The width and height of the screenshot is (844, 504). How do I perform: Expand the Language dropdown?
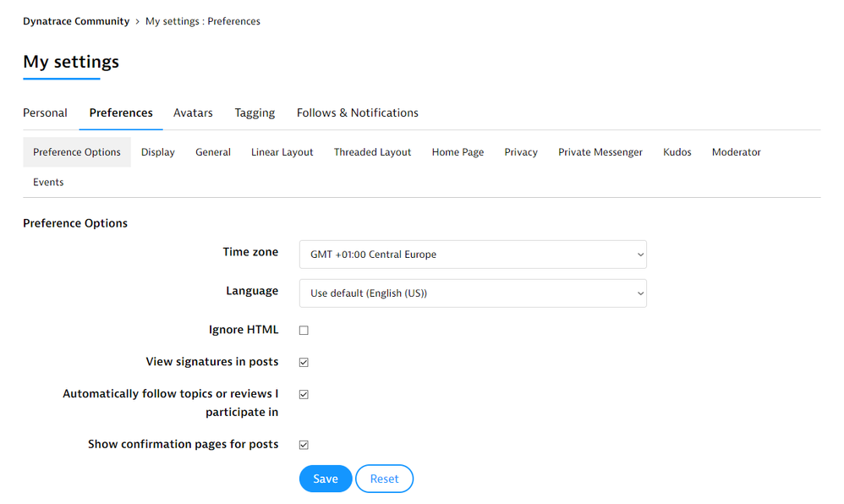point(472,293)
